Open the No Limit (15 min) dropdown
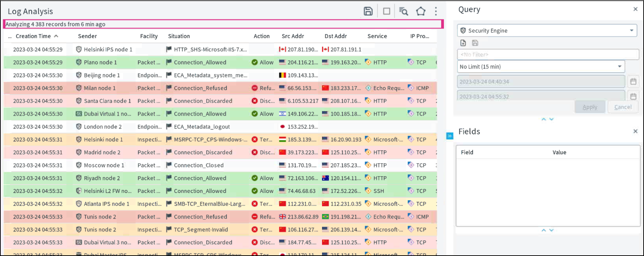This screenshot has width=644, height=256. tap(541, 66)
